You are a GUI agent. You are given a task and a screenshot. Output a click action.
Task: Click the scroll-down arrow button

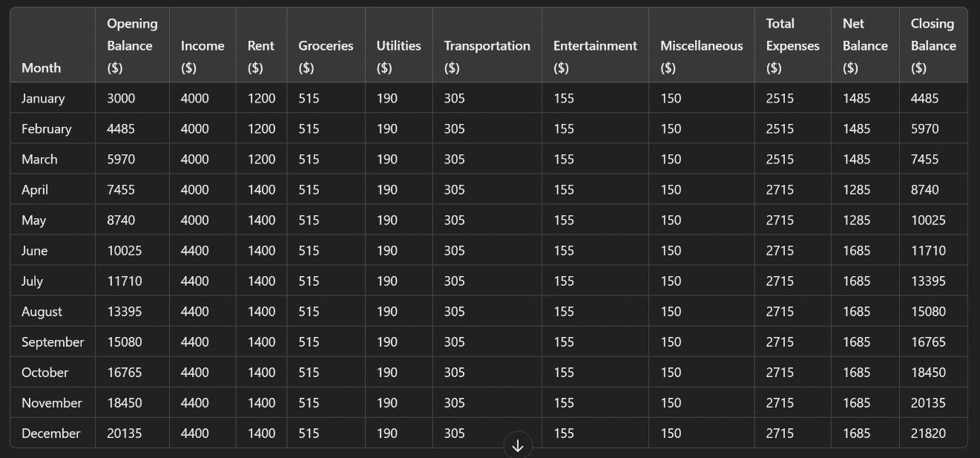518,446
